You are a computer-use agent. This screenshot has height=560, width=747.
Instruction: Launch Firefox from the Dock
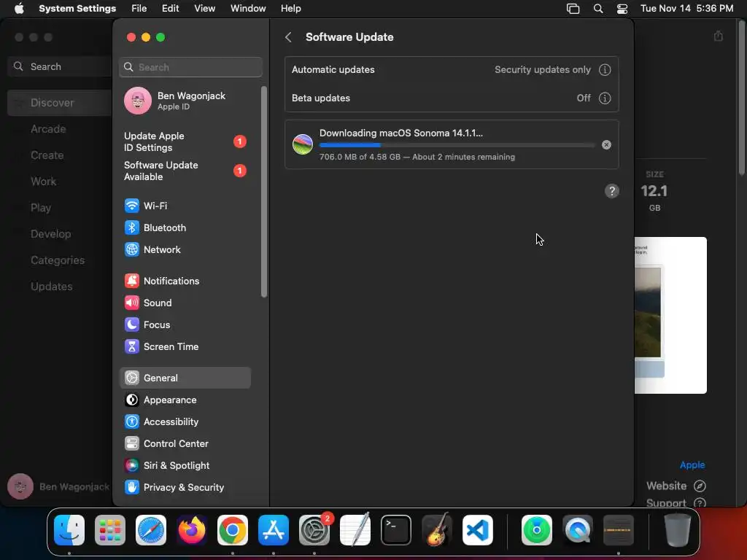192,530
